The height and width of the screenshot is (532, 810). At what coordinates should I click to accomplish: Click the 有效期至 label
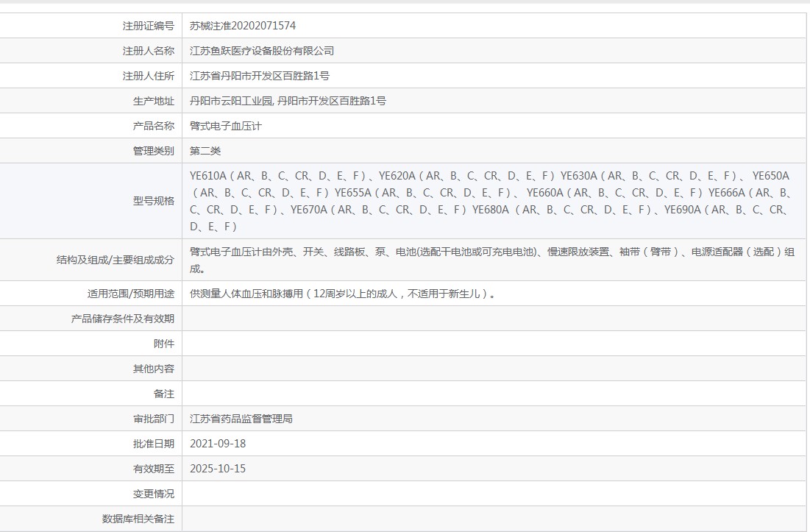[154, 469]
